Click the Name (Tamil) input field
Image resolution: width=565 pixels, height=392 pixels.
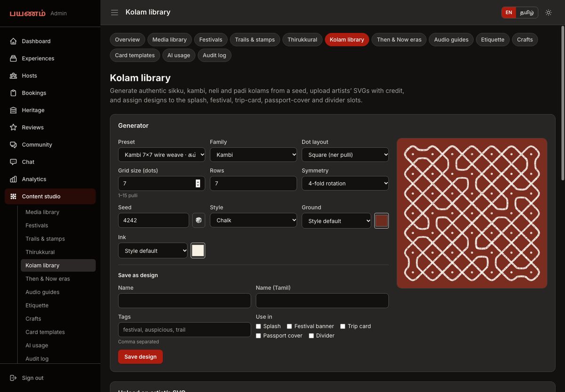pos(322,301)
